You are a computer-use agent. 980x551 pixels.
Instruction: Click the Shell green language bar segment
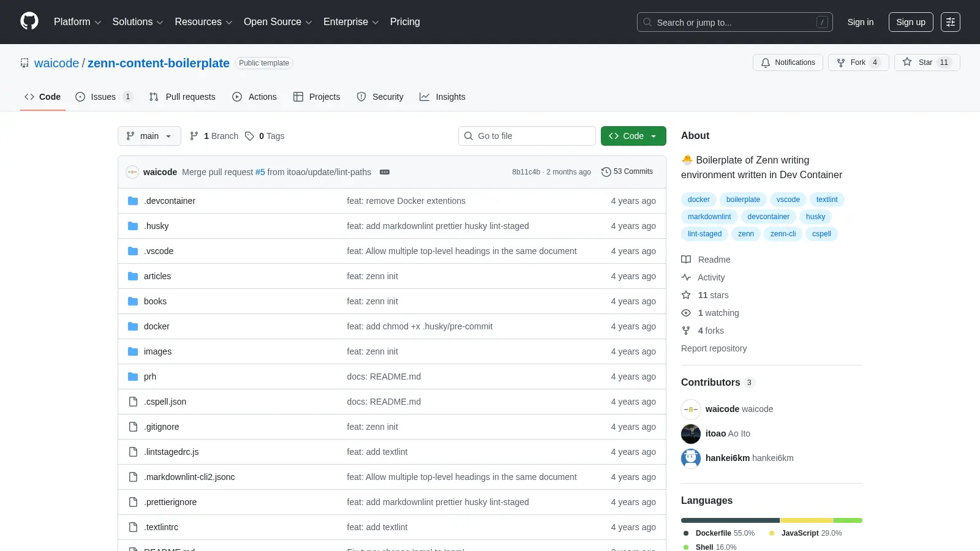point(848,520)
